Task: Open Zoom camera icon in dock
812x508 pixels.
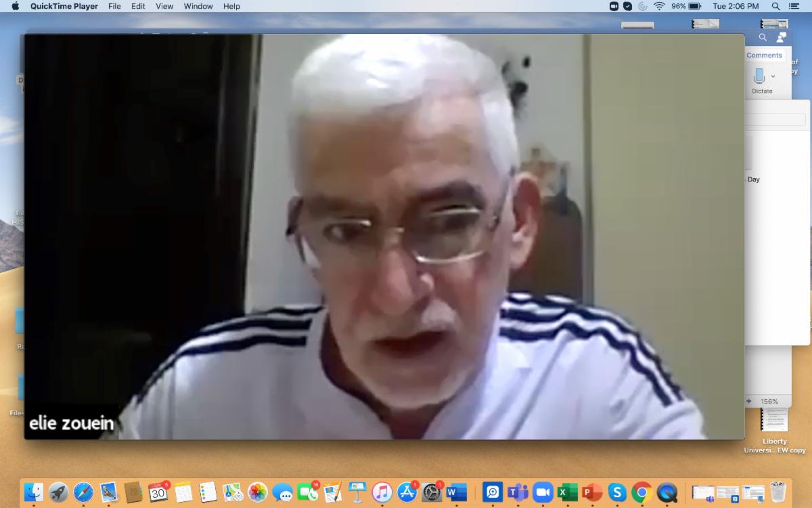Action: click(543, 492)
